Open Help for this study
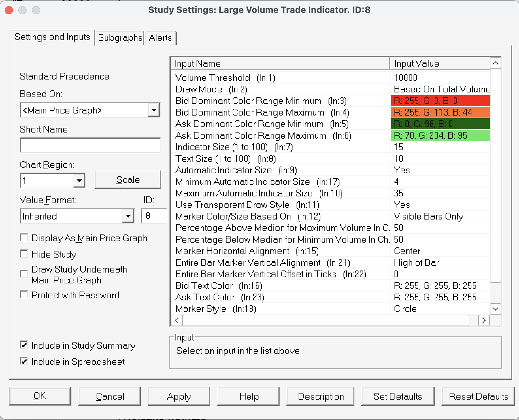The height and width of the screenshot is (420, 519). pyautogui.click(x=249, y=396)
